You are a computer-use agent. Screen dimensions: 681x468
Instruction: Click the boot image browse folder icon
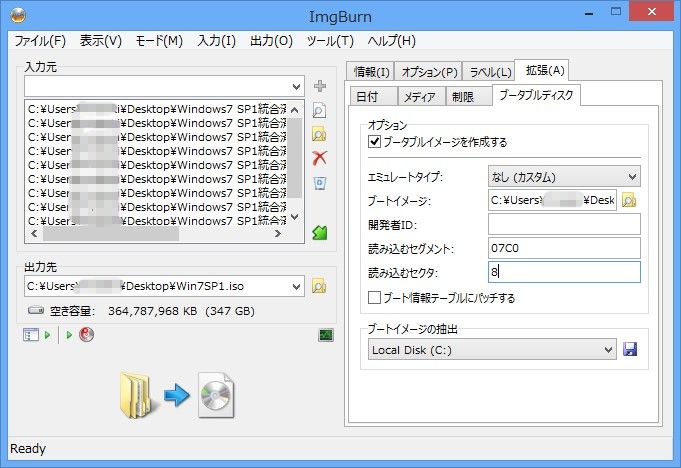click(x=629, y=200)
